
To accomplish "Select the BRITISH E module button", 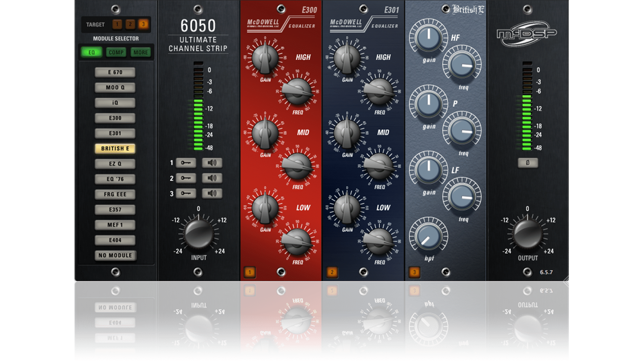I will [x=115, y=148].
